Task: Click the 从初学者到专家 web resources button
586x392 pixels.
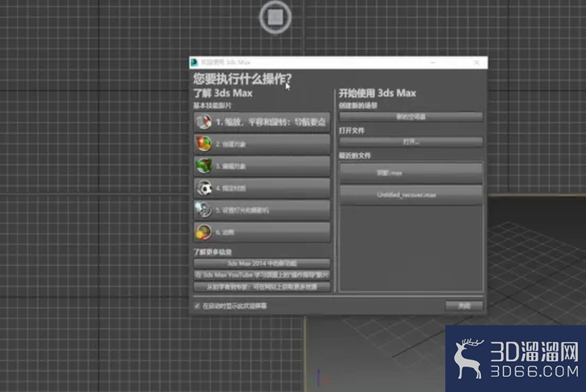Action: click(262, 287)
